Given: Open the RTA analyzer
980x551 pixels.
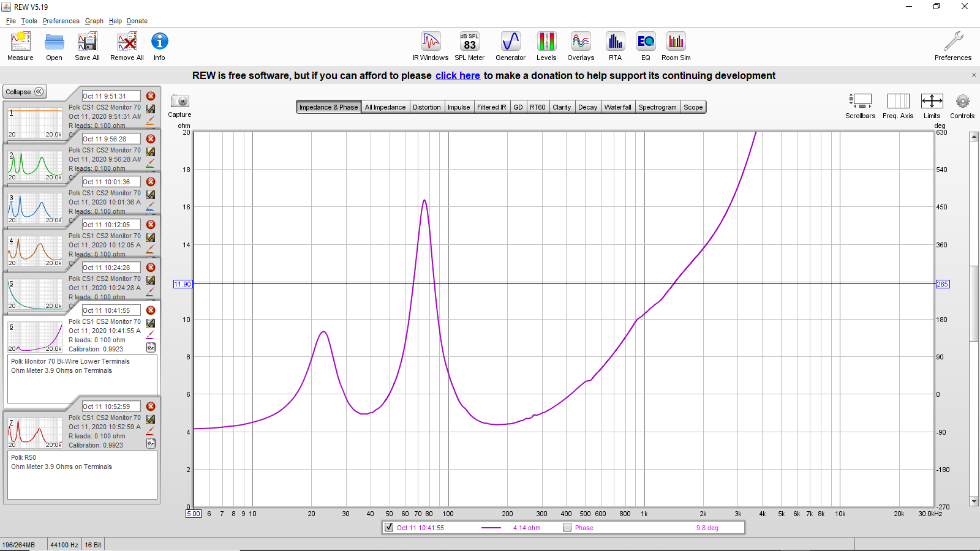Looking at the screenshot, I should (615, 42).
